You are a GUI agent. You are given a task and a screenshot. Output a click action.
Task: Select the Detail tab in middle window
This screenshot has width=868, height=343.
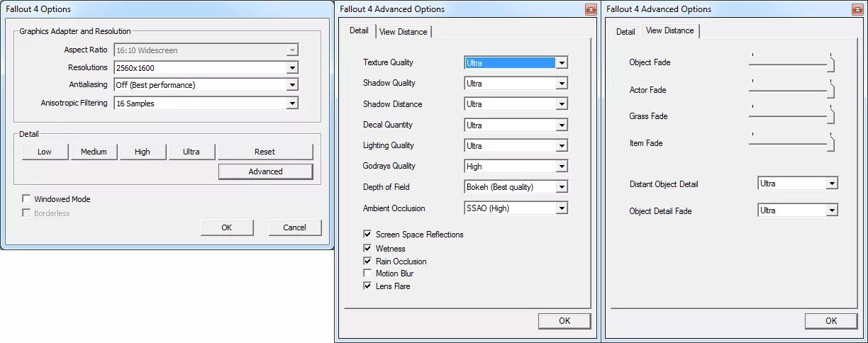pyautogui.click(x=359, y=30)
